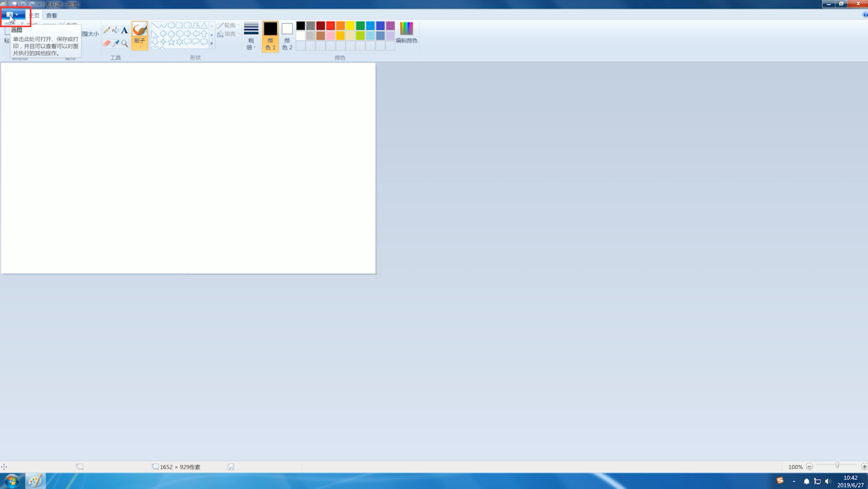Screen dimensions: 868x489
Task: Pick the right arrow shape
Action: (x=188, y=34)
